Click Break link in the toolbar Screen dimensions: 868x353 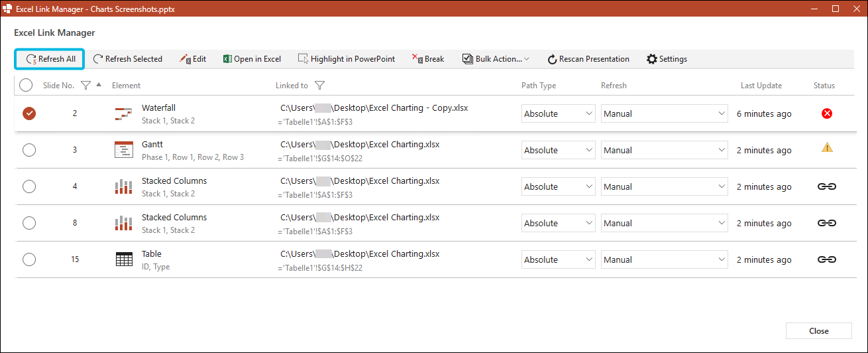click(x=428, y=59)
